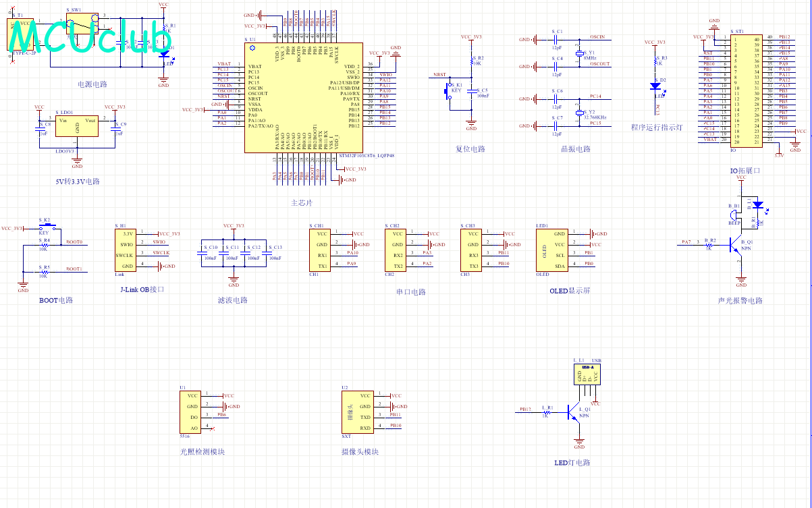The height and width of the screenshot is (508, 812).
Task: Select the S_Y1 8MHz crystal symbol
Action: click(x=578, y=53)
